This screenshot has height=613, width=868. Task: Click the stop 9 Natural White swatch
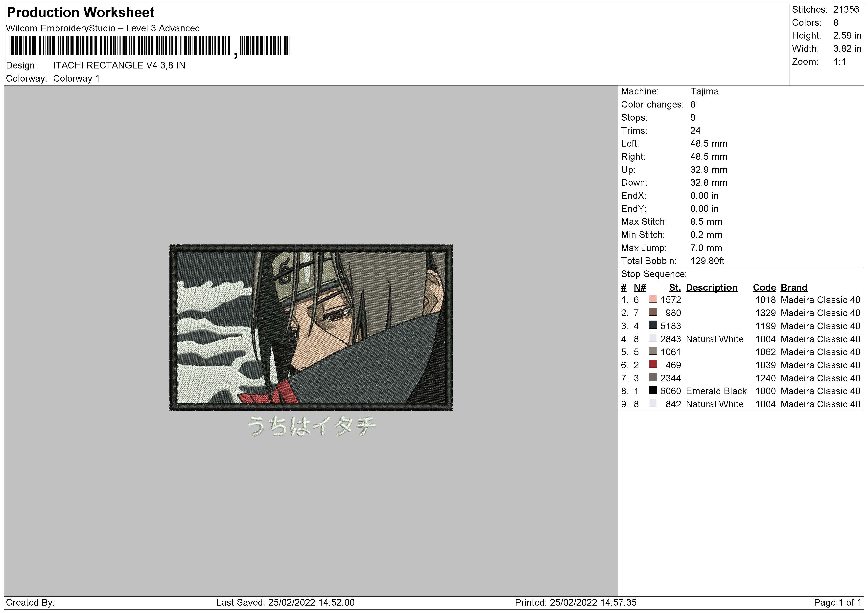pyautogui.click(x=653, y=403)
